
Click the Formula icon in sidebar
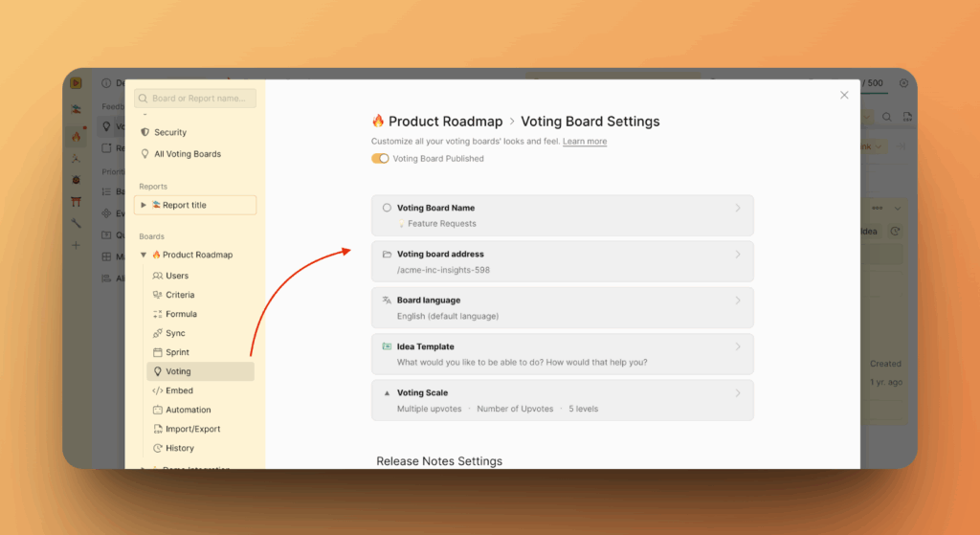[158, 314]
